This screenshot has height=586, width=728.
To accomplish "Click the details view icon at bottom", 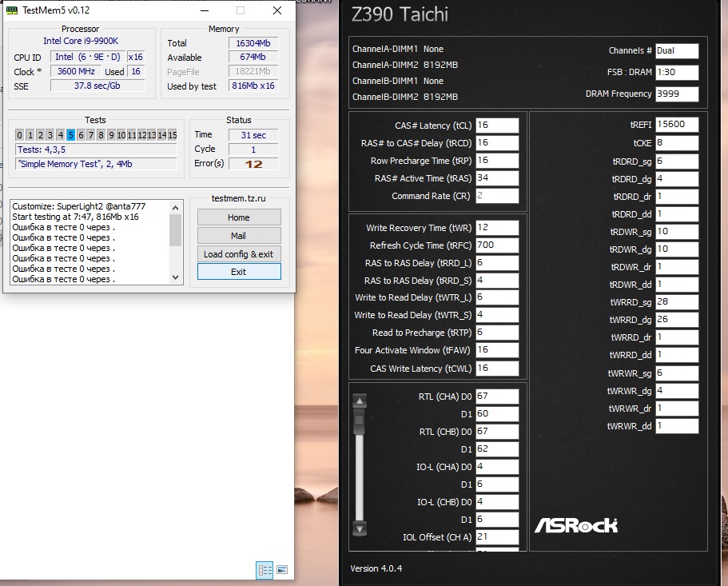I will point(265,570).
